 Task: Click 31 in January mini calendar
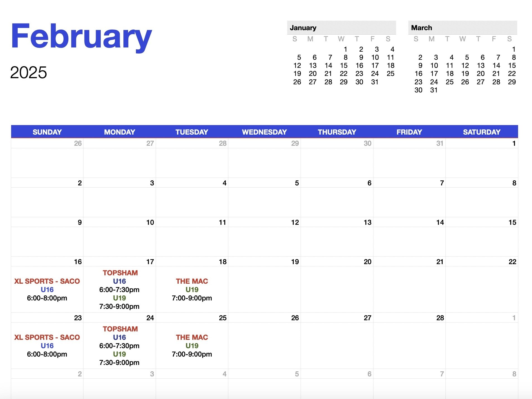(375, 82)
